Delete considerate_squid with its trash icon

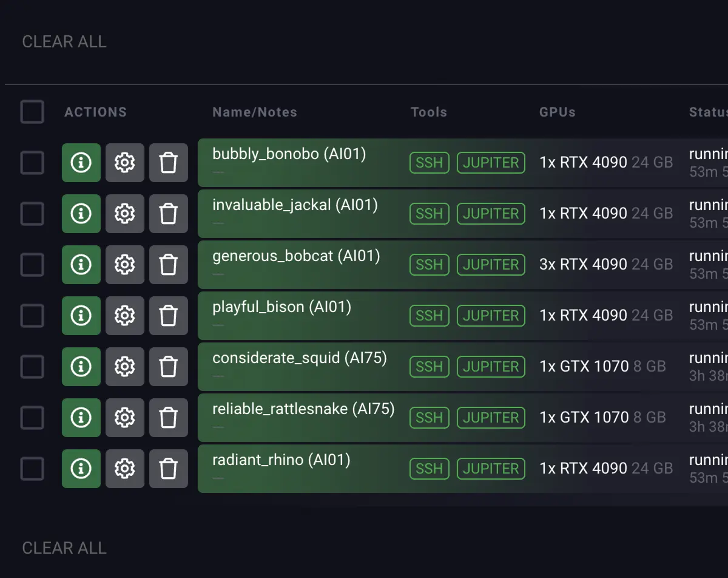pyautogui.click(x=168, y=367)
